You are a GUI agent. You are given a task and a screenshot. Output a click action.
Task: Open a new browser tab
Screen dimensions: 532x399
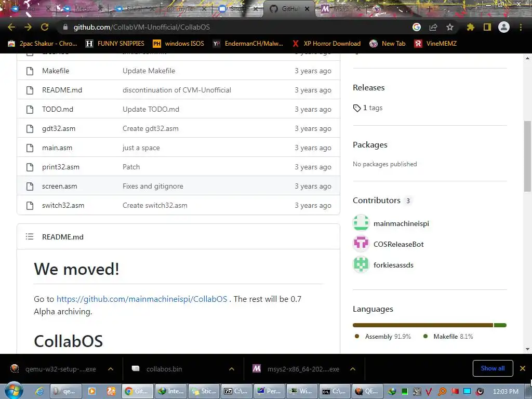pyautogui.click(x=429, y=9)
